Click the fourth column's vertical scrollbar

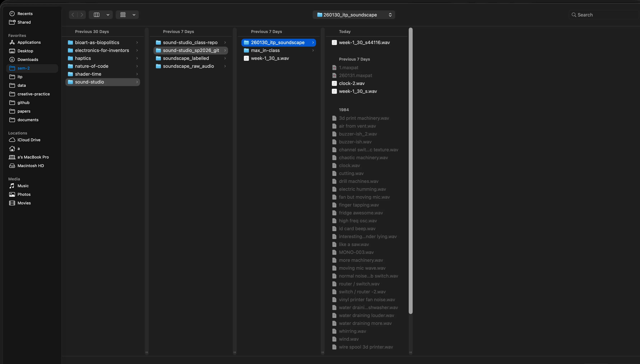(x=411, y=170)
